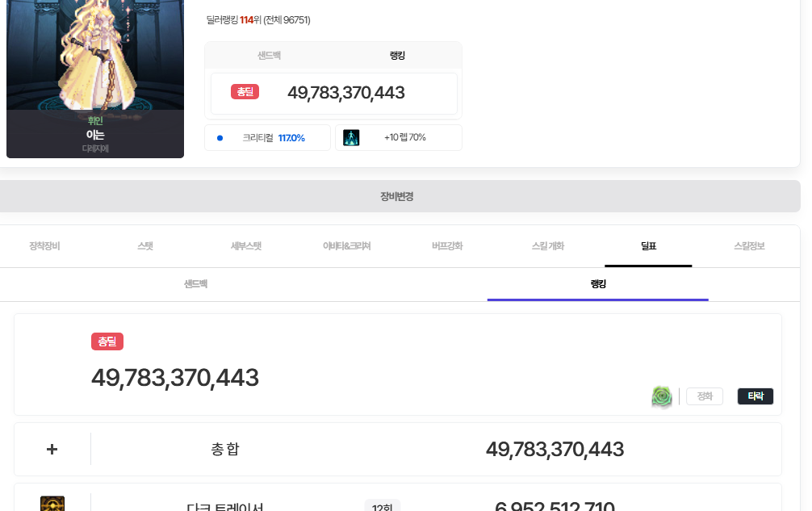Image resolution: width=812 pixels, height=511 pixels.
Task: Open the 장착장비 tab
Action: 44,246
